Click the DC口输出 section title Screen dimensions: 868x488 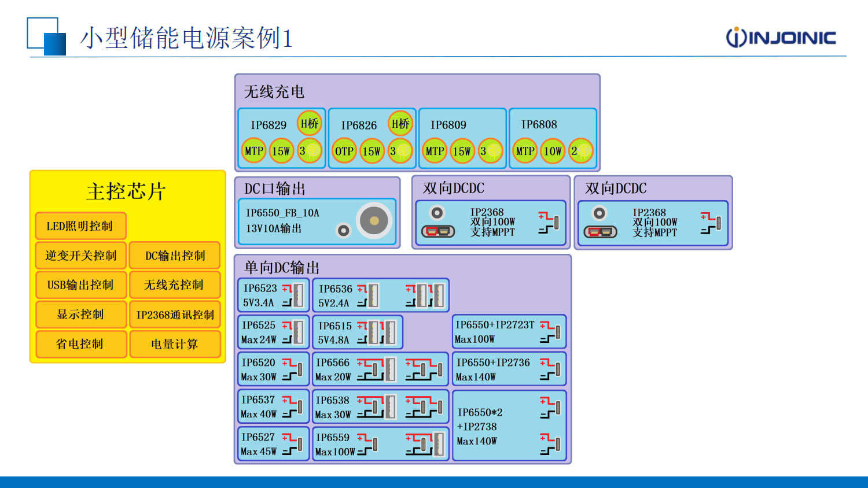click(x=275, y=188)
